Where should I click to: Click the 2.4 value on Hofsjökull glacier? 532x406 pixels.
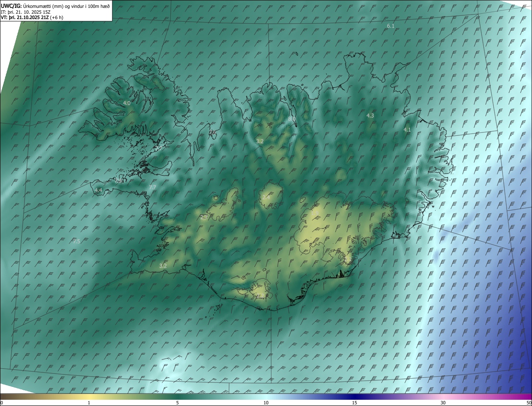click(266, 197)
